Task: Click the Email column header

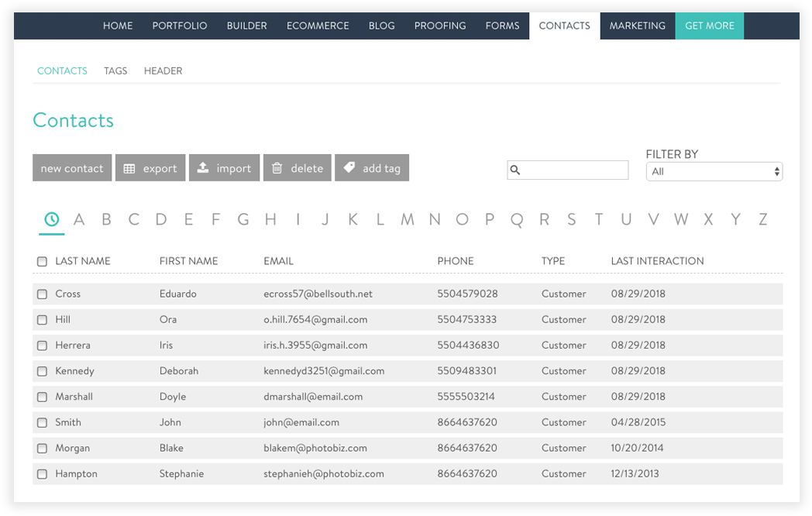Action: click(x=279, y=261)
